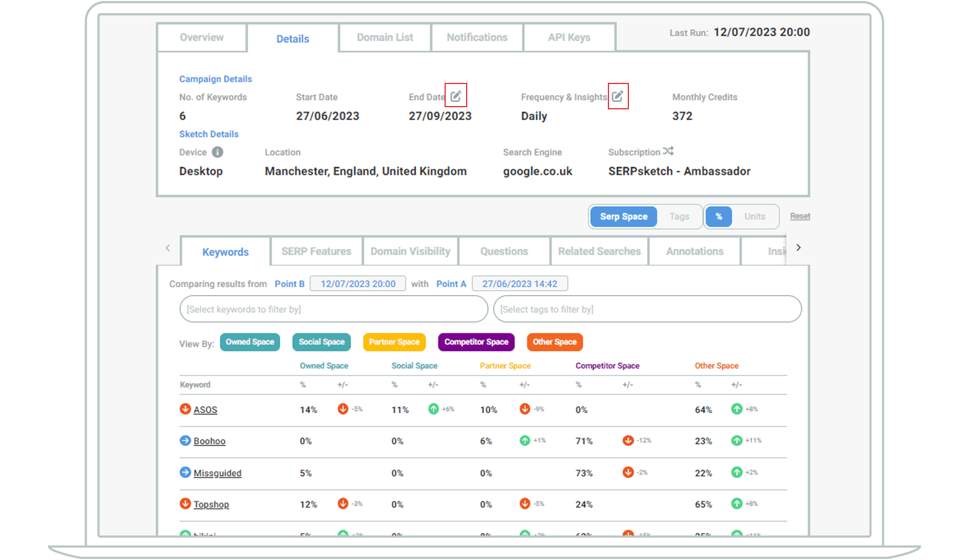
Task: Move sub-tabs left with chevron
Action: (x=168, y=248)
